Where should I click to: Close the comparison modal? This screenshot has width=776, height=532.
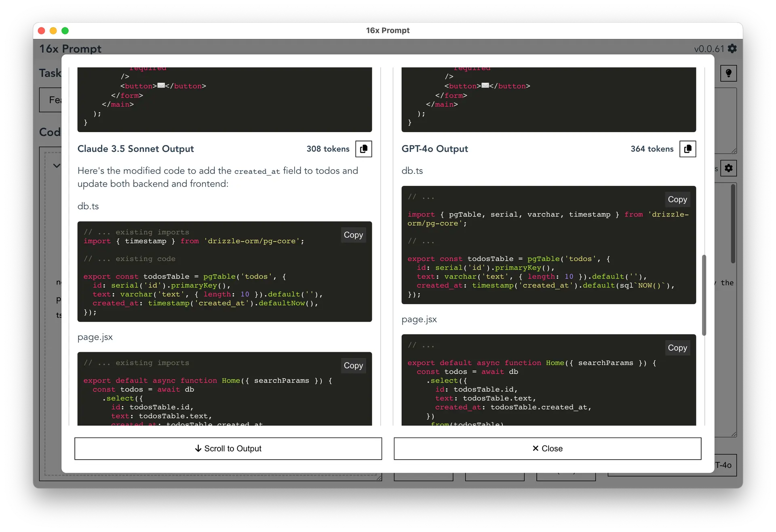tap(548, 448)
